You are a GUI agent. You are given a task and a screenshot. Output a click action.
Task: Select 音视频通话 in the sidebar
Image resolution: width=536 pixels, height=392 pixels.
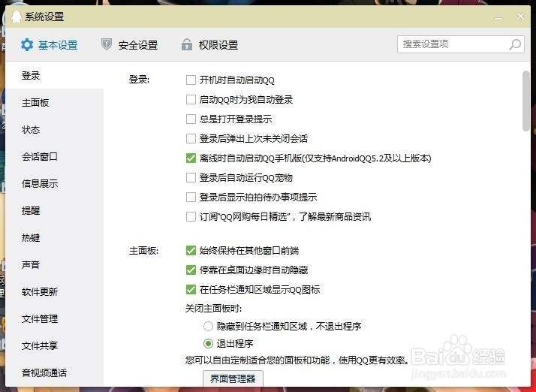click(54, 372)
